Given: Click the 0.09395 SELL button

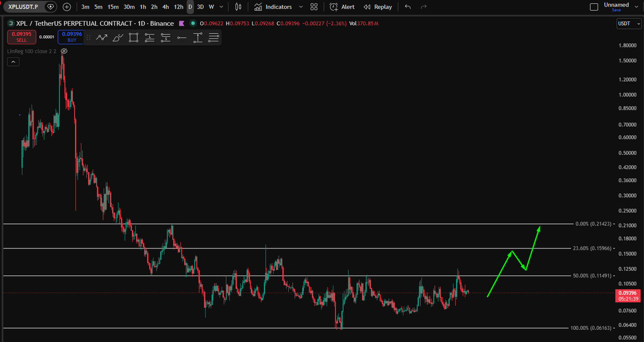Looking at the screenshot, I should point(21,37).
